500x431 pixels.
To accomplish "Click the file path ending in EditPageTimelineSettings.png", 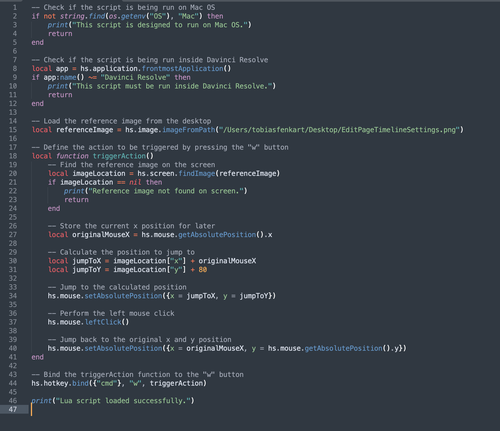I will (x=339, y=130).
